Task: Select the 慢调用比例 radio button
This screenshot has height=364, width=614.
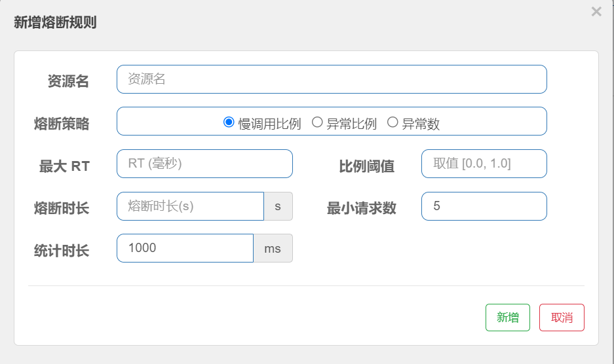Action: pos(229,122)
